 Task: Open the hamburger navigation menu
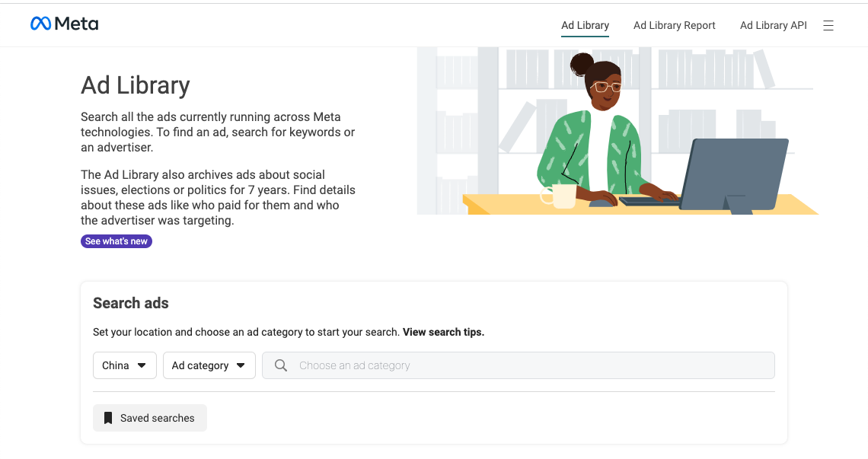(828, 24)
